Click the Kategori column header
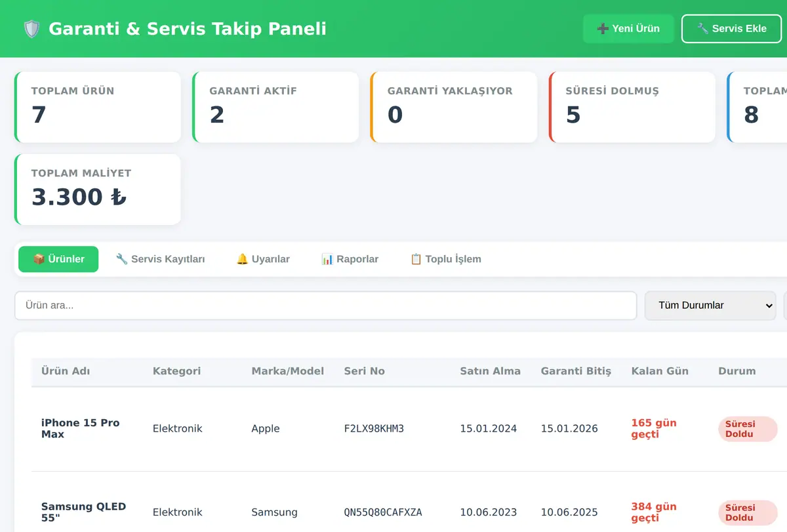787x532 pixels. [177, 371]
